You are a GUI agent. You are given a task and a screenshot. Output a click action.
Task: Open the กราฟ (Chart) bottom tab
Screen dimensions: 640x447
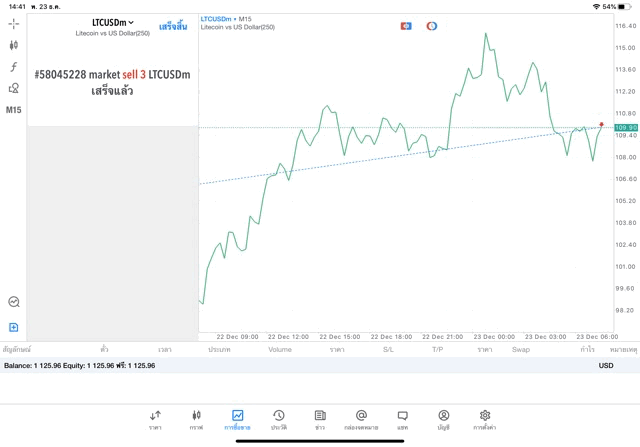(x=196, y=420)
